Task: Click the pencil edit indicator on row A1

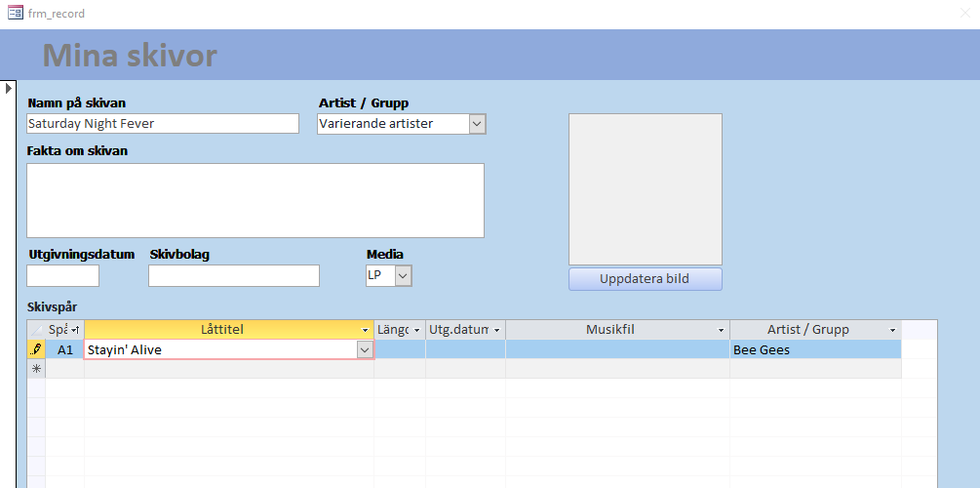Action: 36,349
